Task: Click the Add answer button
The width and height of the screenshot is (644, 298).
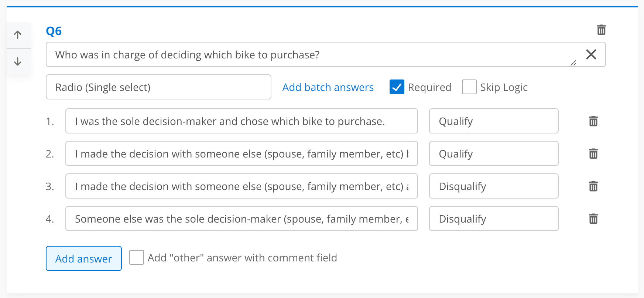Action: coord(84,258)
